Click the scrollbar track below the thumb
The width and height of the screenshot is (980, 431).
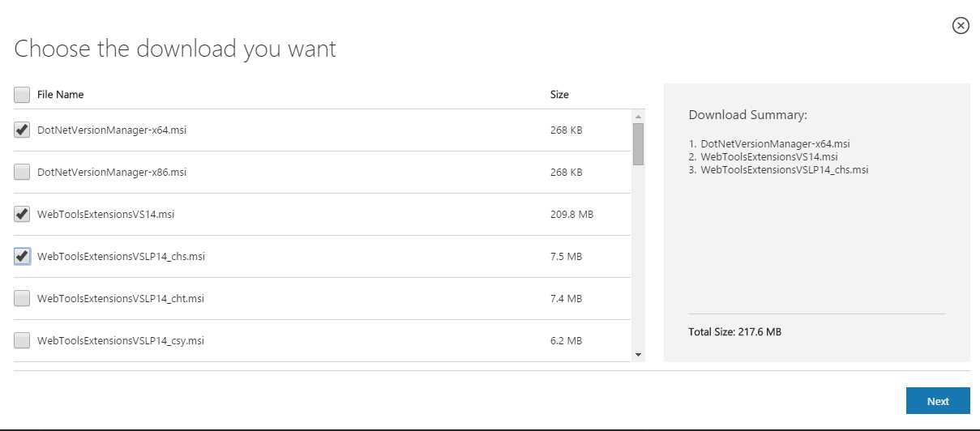coord(638,257)
